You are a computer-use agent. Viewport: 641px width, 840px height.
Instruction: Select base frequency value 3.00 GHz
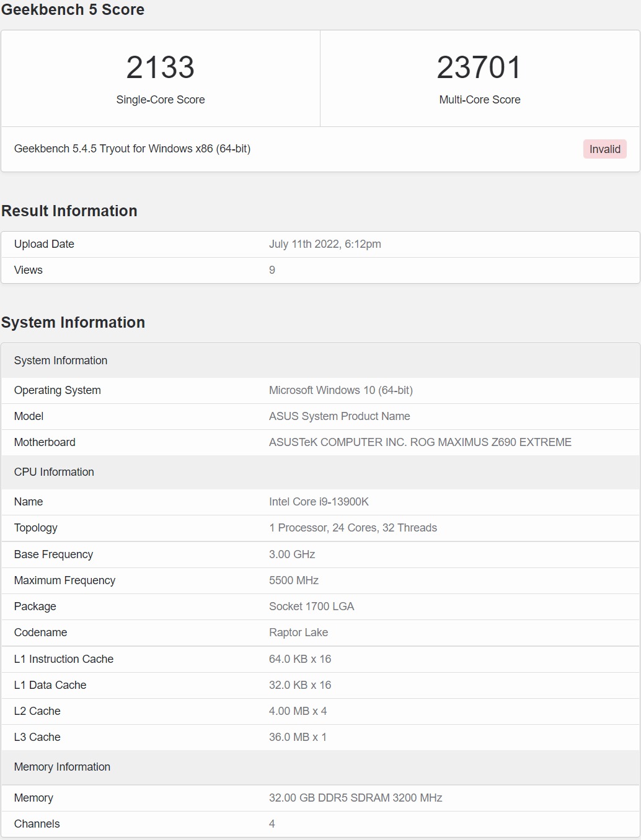point(292,554)
